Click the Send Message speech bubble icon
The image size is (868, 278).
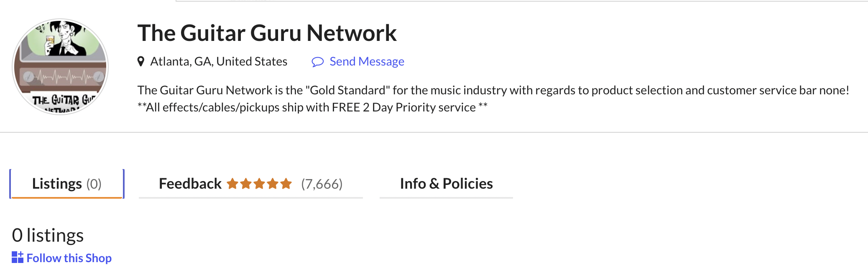(x=318, y=62)
